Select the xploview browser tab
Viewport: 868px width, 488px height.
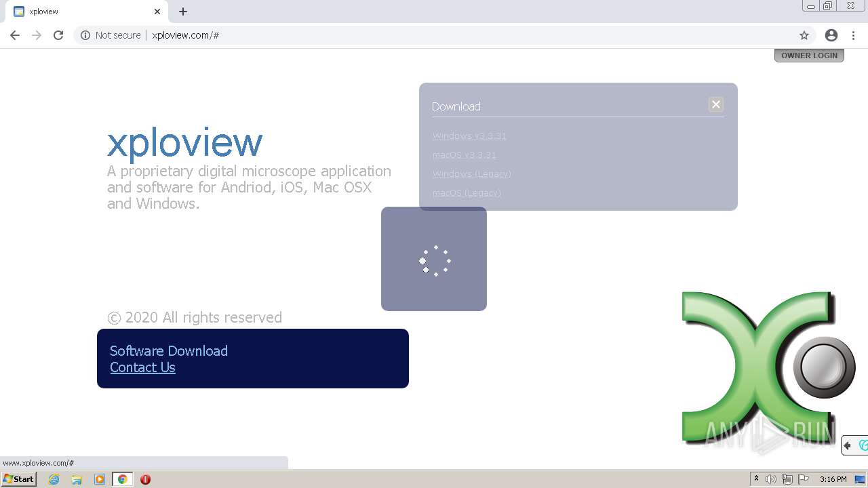coord(85,12)
